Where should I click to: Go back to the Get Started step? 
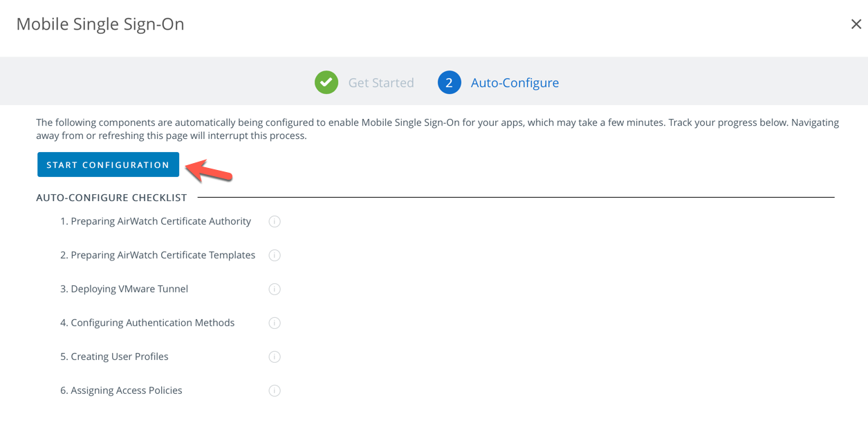pyautogui.click(x=380, y=83)
